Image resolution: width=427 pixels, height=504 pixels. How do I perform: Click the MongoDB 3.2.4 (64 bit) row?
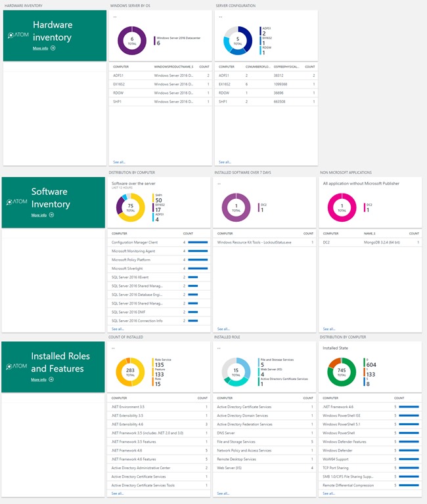pyautogui.click(x=371, y=242)
